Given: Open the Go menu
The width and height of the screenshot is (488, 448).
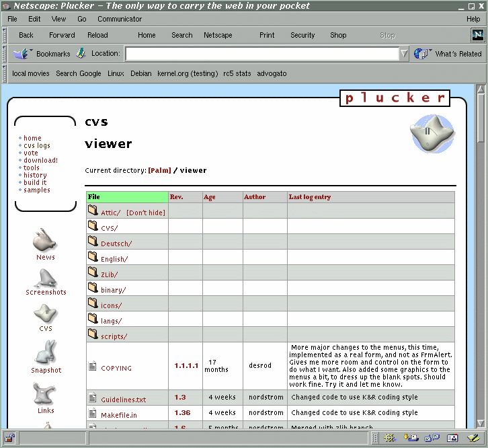Looking at the screenshot, I should click(x=82, y=19).
